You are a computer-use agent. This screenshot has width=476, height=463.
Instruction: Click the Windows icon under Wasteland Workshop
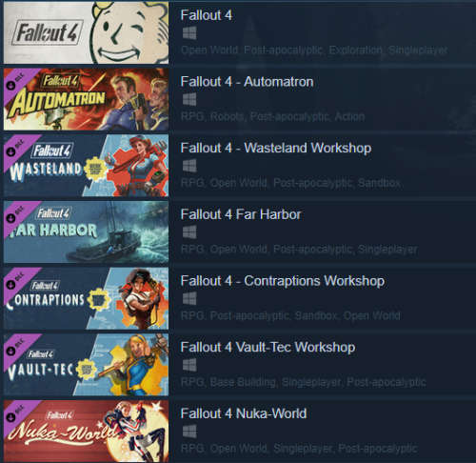pos(189,166)
